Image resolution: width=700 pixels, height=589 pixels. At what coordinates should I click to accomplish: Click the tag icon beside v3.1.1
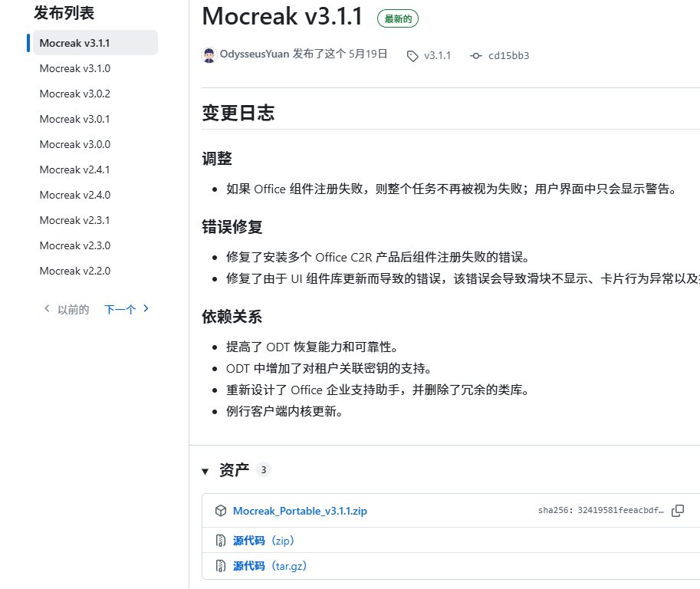point(412,56)
